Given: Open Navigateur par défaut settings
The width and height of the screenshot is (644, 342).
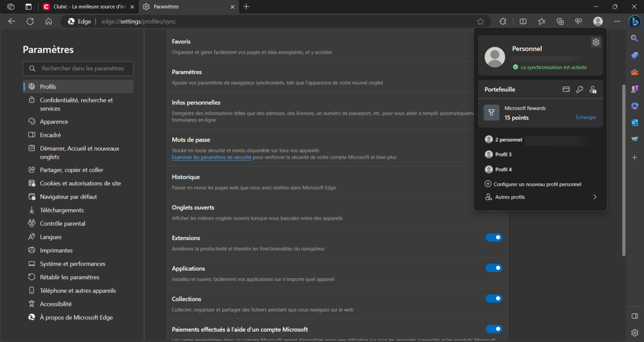Looking at the screenshot, I should pos(78,197).
